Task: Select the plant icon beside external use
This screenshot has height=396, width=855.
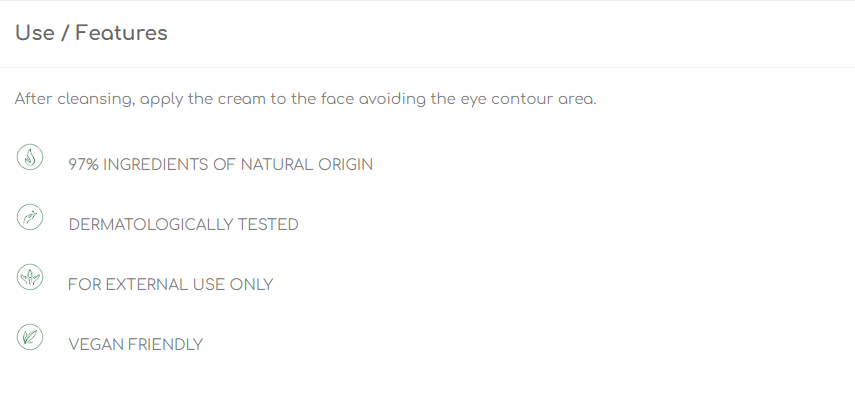Action: pyautogui.click(x=30, y=277)
